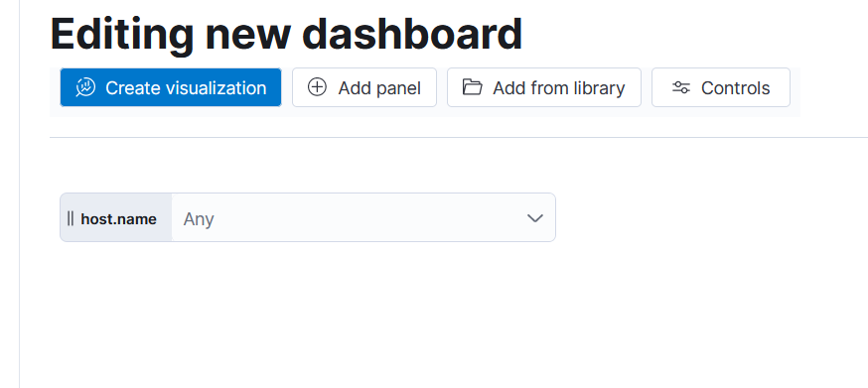Open the Add panel menu
This screenshot has height=388, width=868.
[364, 87]
